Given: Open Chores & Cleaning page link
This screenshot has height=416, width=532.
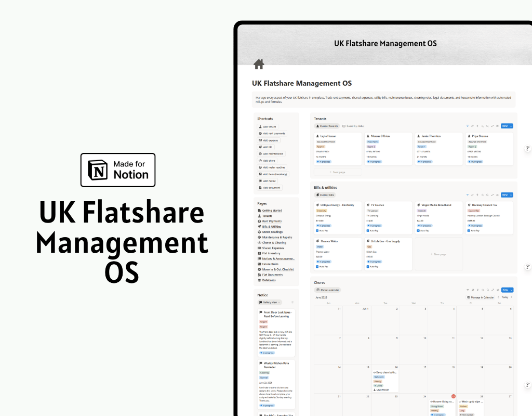Looking at the screenshot, I should tap(272, 243).
